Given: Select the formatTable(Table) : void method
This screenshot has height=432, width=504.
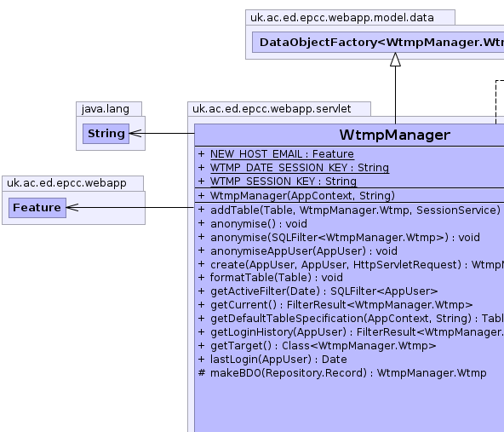Looking at the screenshot, I should [x=277, y=277].
